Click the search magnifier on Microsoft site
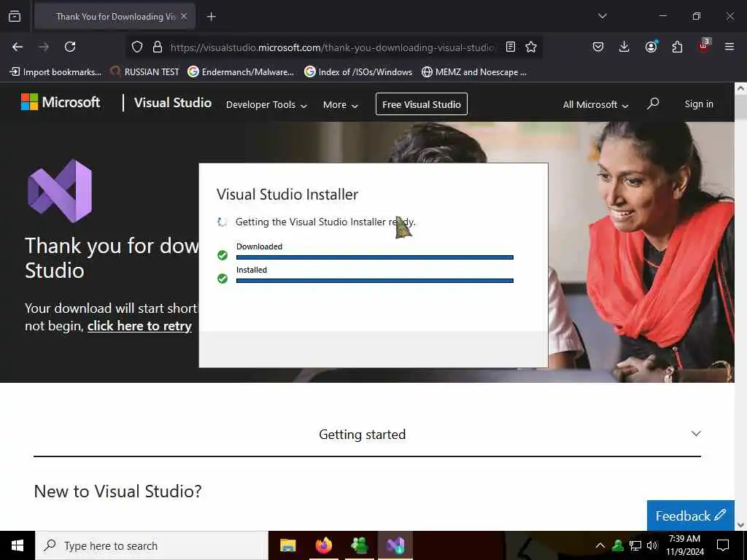 pos(653,104)
